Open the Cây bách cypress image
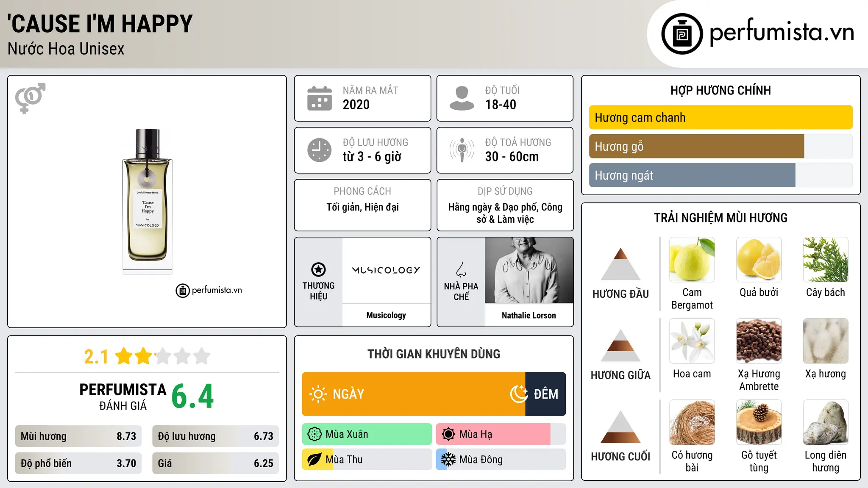The image size is (868, 488). (x=826, y=260)
